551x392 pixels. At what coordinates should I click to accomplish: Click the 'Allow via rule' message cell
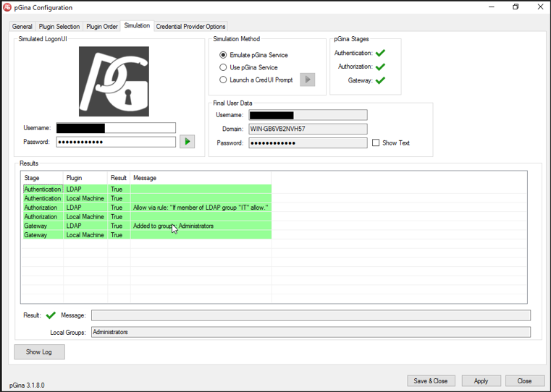[201, 208]
